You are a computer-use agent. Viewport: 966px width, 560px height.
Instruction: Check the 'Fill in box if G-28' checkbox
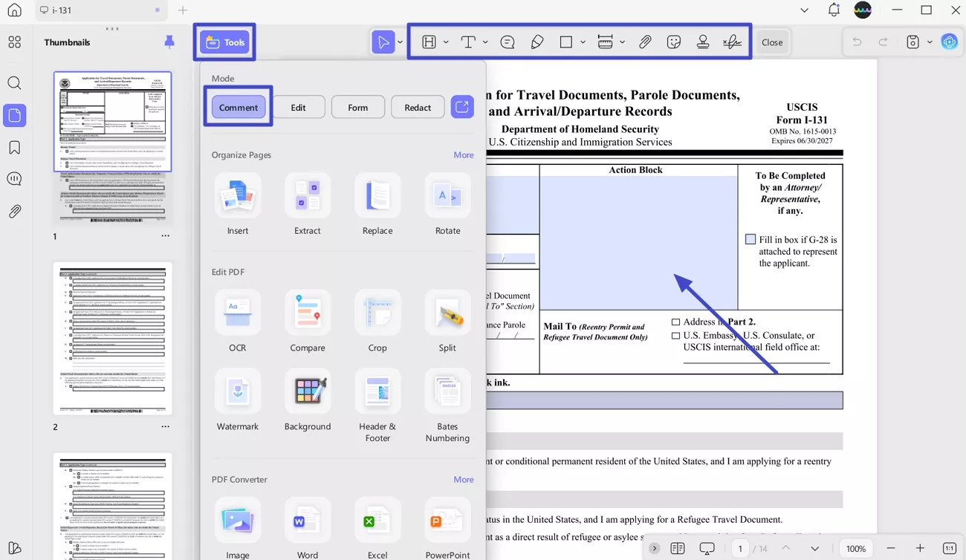click(x=751, y=238)
